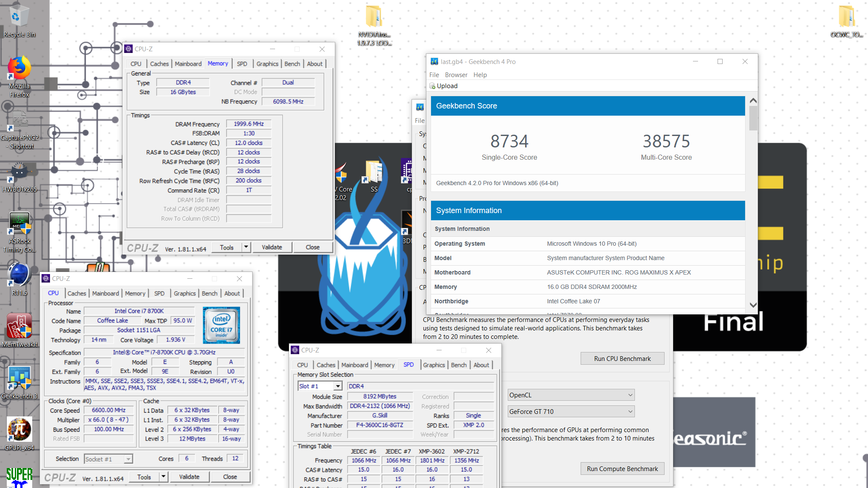Click Validate in CPU-Z processor window
Viewport: 868px width, 488px height.
click(x=189, y=477)
